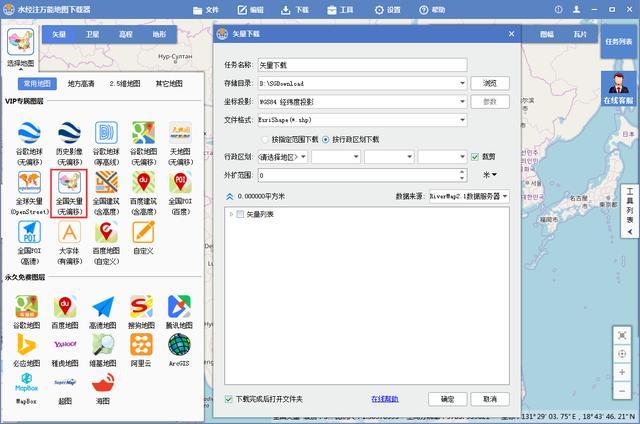This screenshot has height=424, width=640.
Task: Click map zoom-in plus button
Action: point(622,372)
